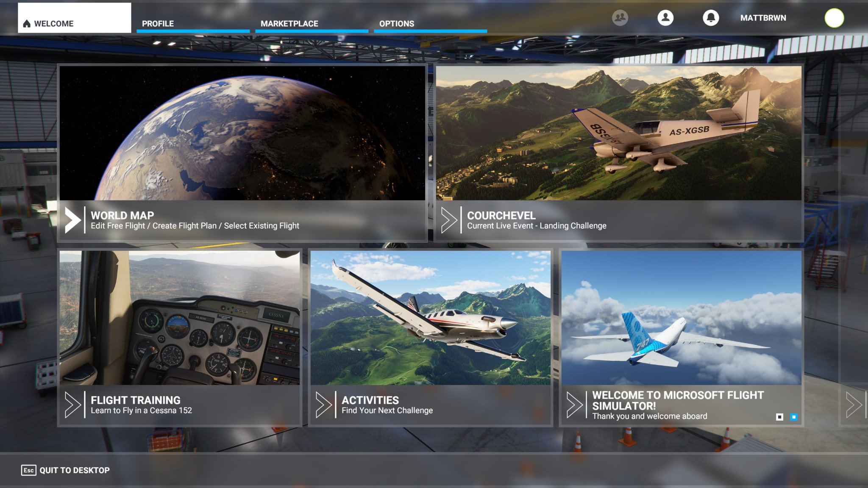Click active blue slide indicator dot
Viewport: 868px width, 488px height.
(x=793, y=416)
